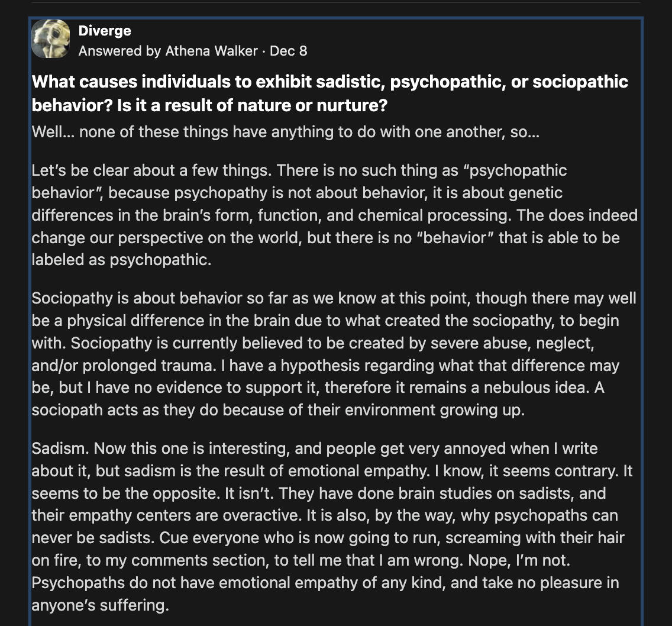Select the paragraph starting 'Let's be clear'

click(335, 215)
